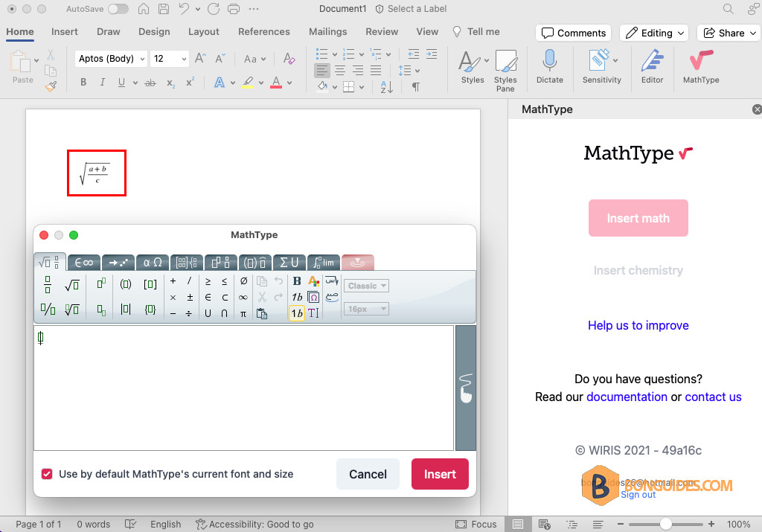Insert greater-than-or-equal symbol

click(x=208, y=281)
